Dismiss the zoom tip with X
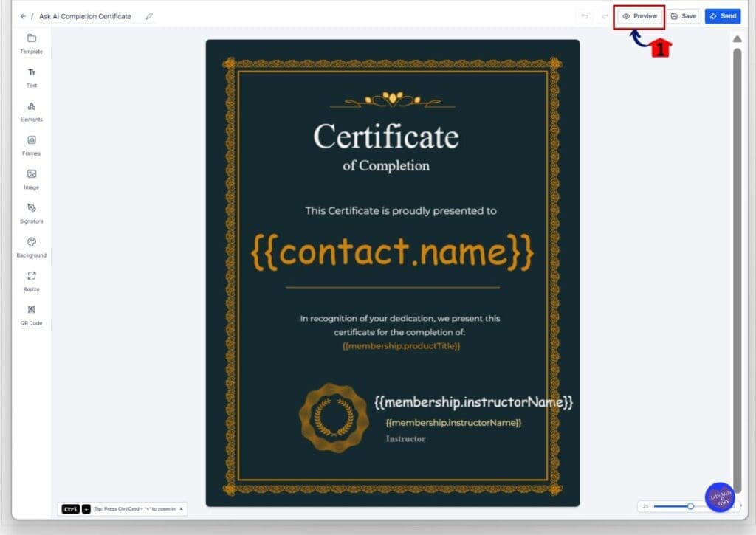The width and height of the screenshot is (756, 535). click(x=182, y=509)
